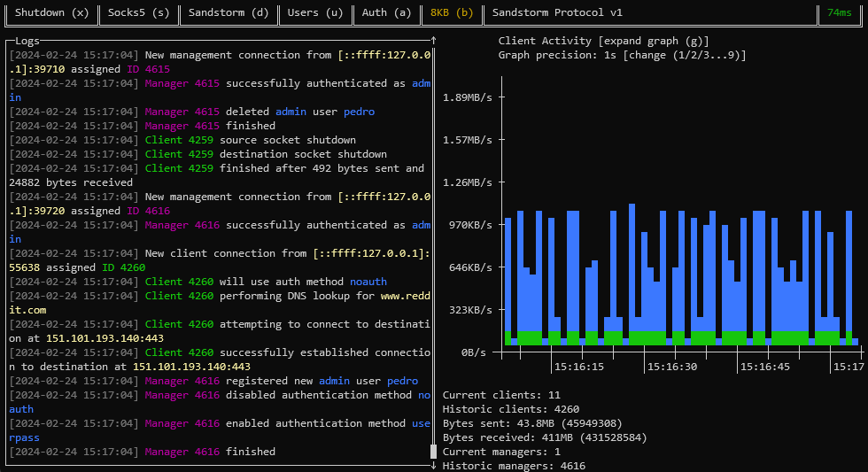Open the Auth (a) tab
This screenshot has width=868, height=472.
point(386,12)
